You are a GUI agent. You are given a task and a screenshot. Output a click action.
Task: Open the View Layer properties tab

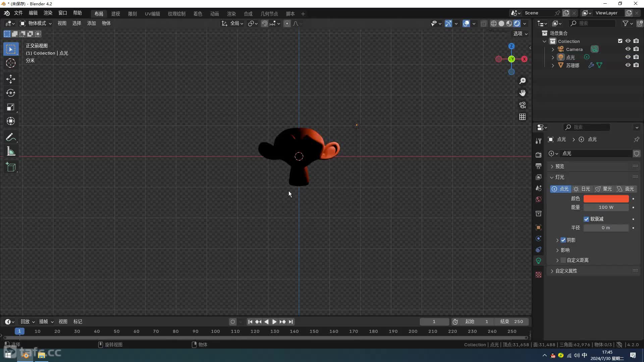click(538, 177)
